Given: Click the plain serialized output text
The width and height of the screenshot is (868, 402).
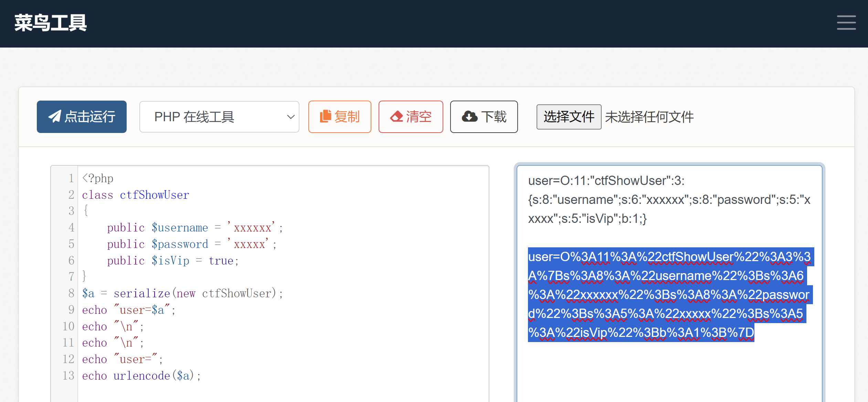Looking at the screenshot, I should (669, 199).
